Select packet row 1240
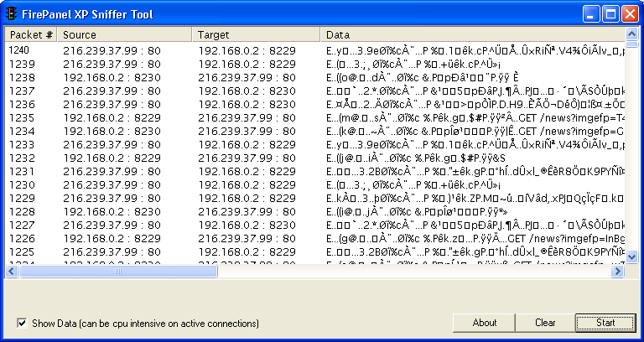The image size is (644, 342). click(x=315, y=50)
